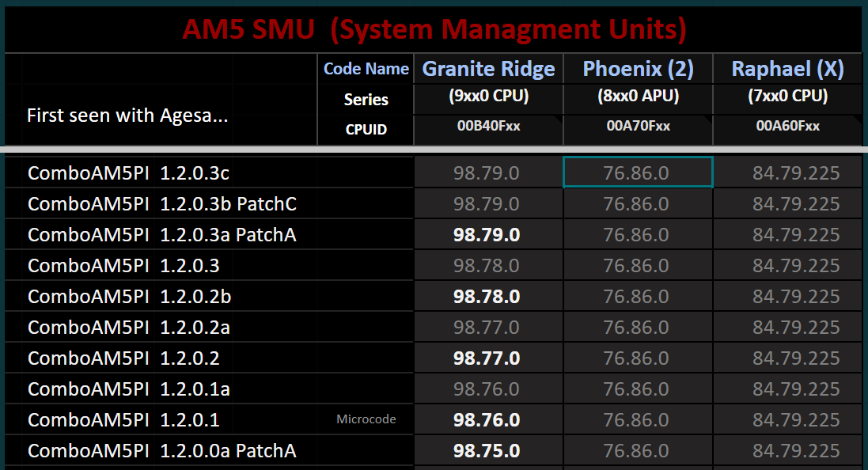The width and height of the screenshot is (868, 470).
Task: Click the Phoenix (2) column header
Action: tap(639, 69)
